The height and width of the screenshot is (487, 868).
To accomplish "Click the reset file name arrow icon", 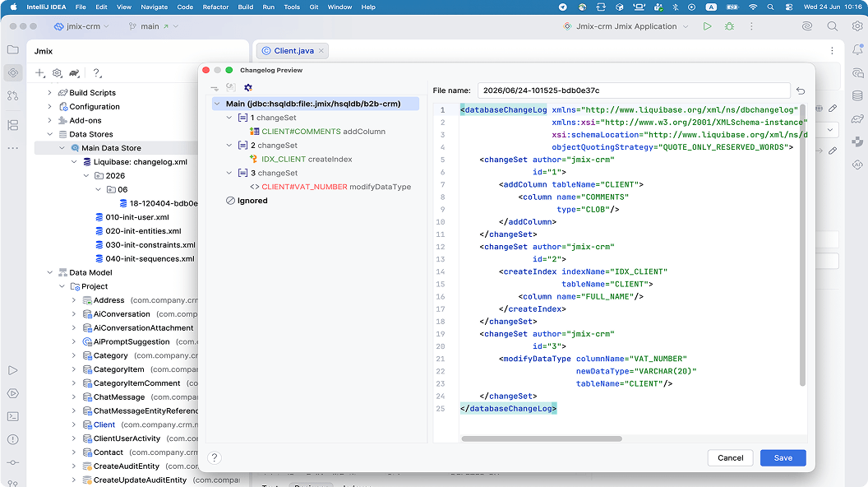I will [801, 90].
